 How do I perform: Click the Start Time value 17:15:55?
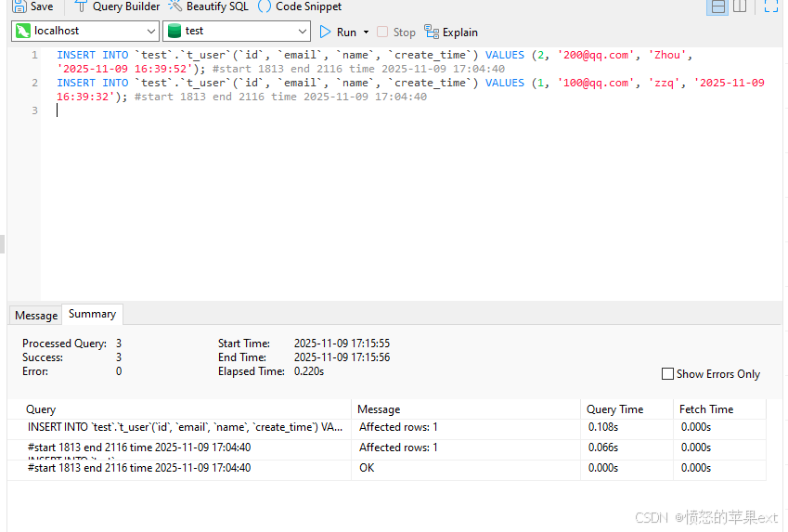342,344
